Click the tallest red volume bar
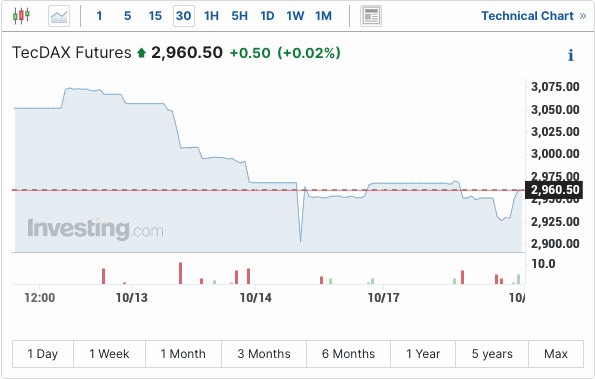The width and height of the screenshot is (595, 379). [x=181, y=273]
